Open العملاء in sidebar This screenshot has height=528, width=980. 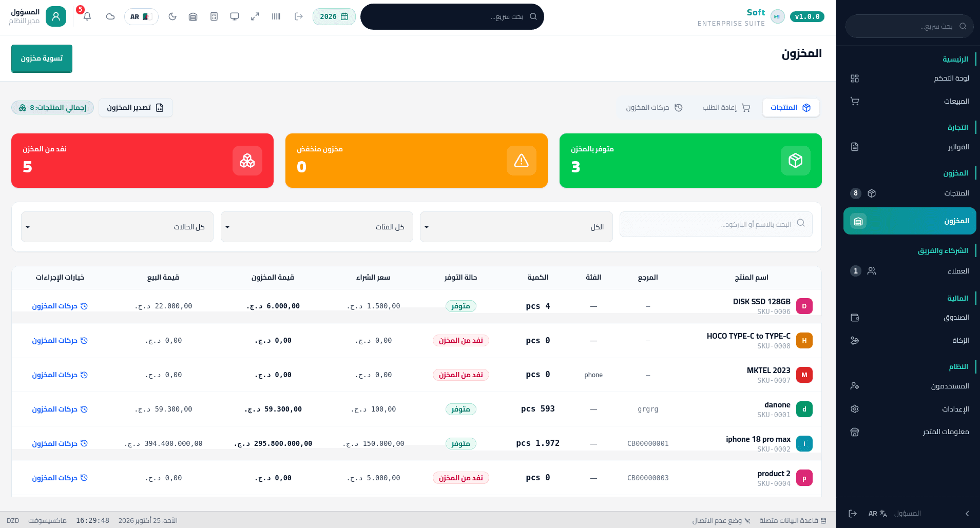(910, 271)
